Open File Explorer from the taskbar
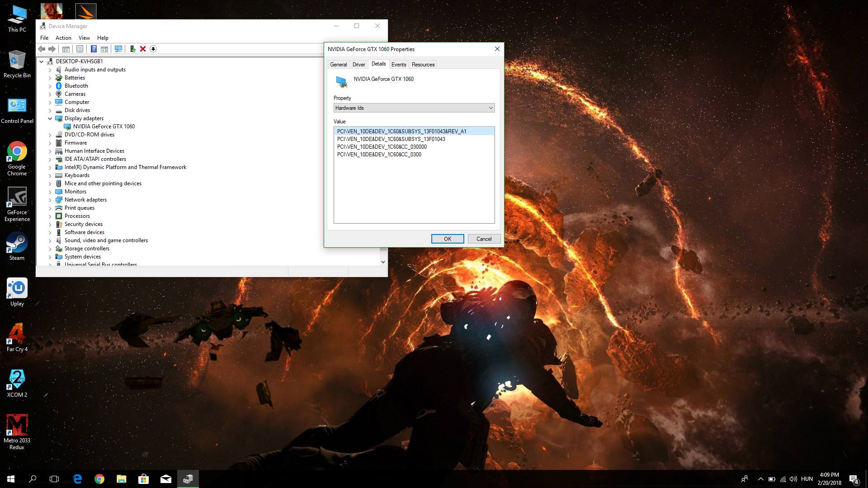Viewport: 868px width, 488px height. coord(122,479)
